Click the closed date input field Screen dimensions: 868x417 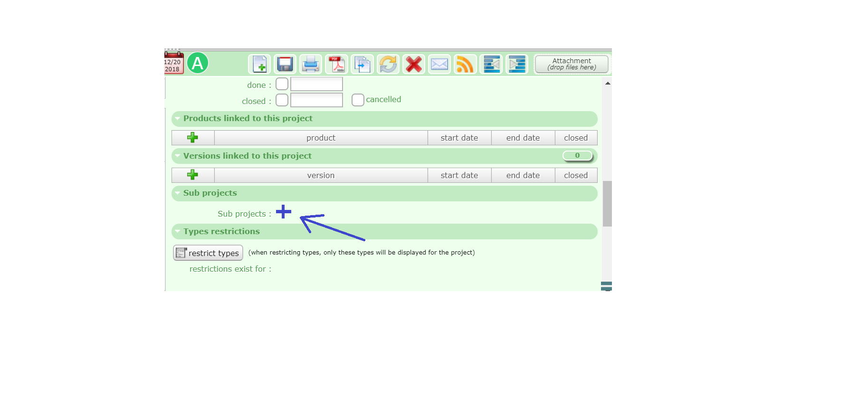[x=316, y=100]
